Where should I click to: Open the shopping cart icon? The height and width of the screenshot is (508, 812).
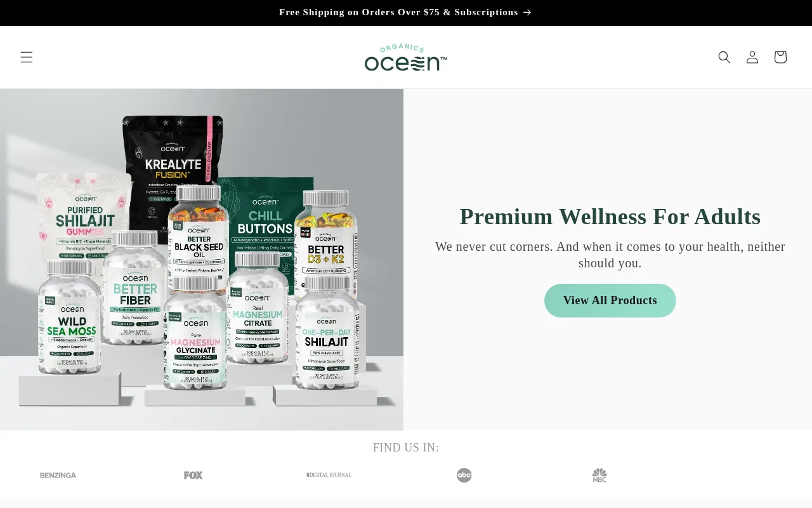click(x=780, y=57)
